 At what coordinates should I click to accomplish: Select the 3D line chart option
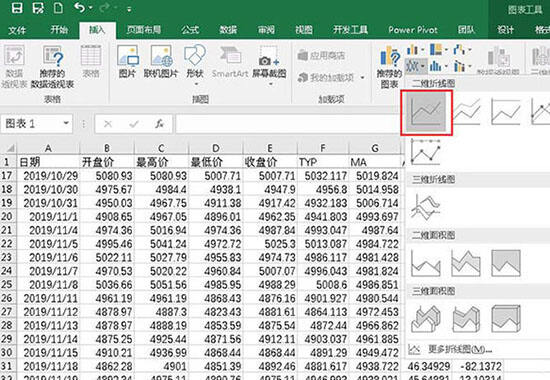click(426, 208)
